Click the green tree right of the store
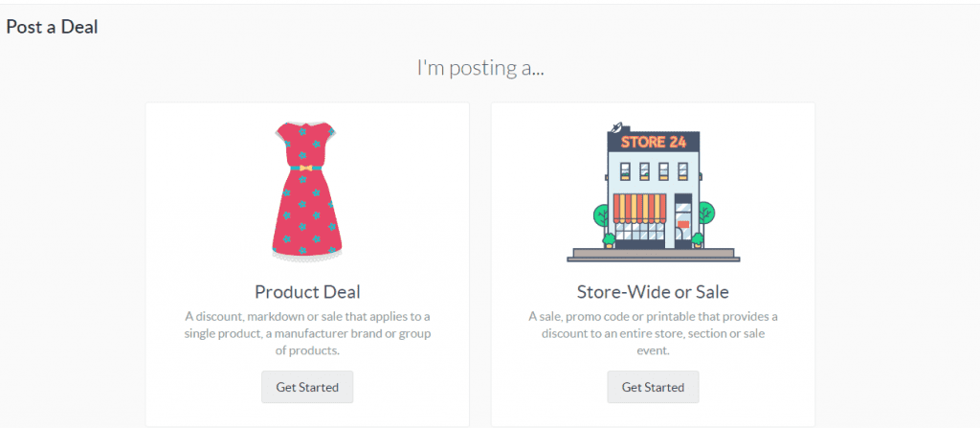This screenshot has width=980, height=428. [x=705, y=213]
